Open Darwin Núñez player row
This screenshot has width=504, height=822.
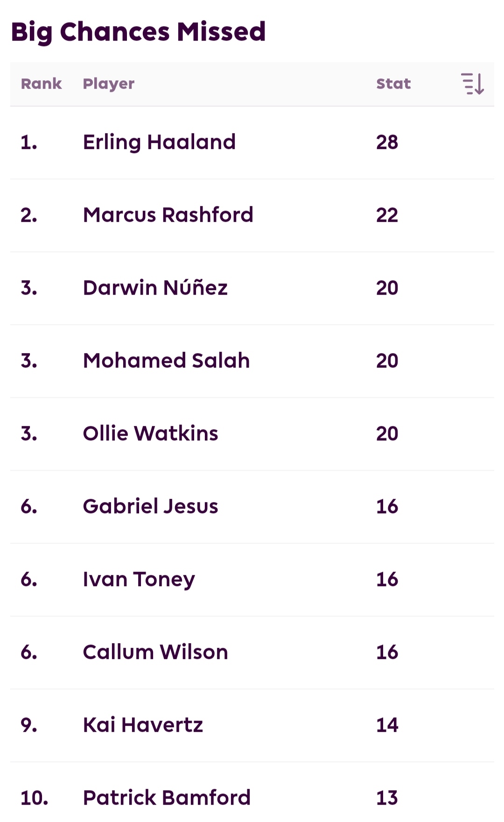(155, 287)
